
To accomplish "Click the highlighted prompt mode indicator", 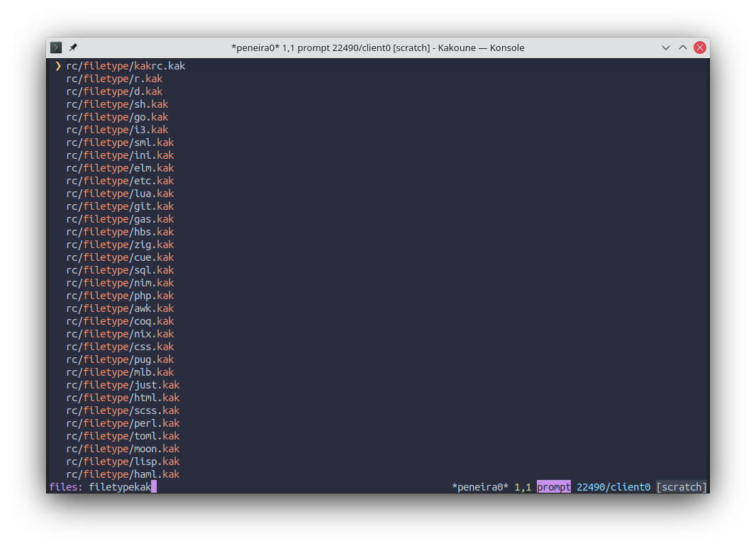I will point(554,487).
